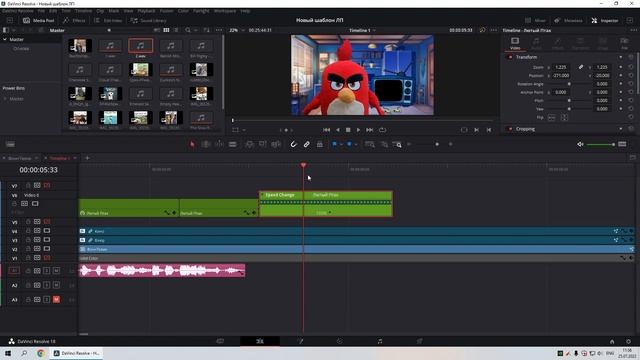Open the flag color dropdown arrow
Viewport: 640px width, 360px height.
(x=341, y=144)
